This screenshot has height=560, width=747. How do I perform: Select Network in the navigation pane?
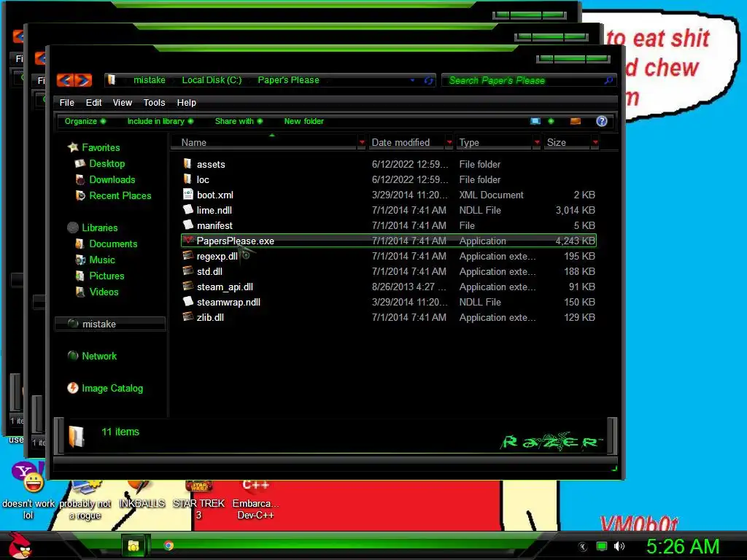pos(99,356)
